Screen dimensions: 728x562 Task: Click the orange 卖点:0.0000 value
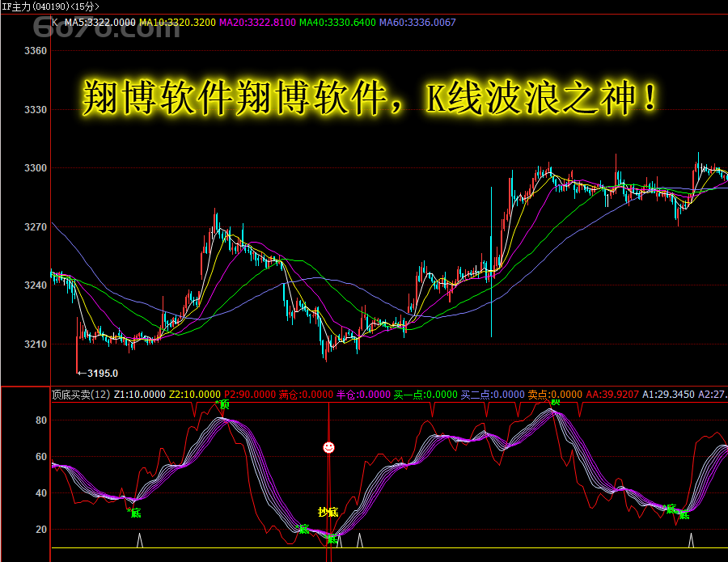(555, 395)
